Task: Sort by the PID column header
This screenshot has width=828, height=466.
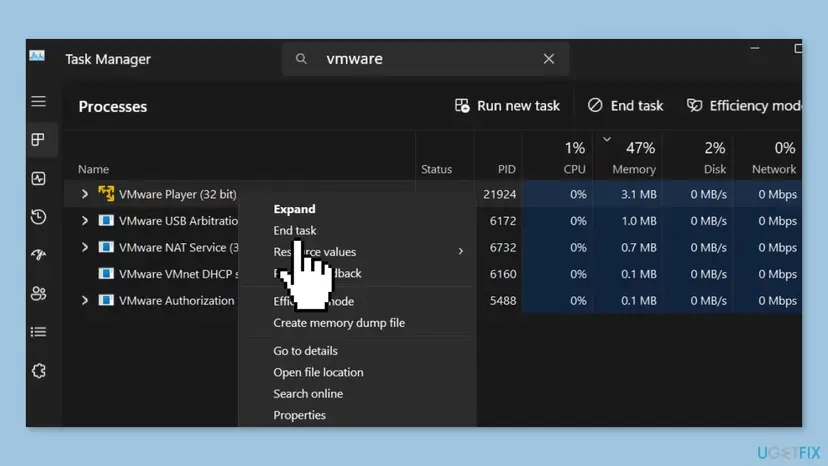Action: click(x=506, y=169)
